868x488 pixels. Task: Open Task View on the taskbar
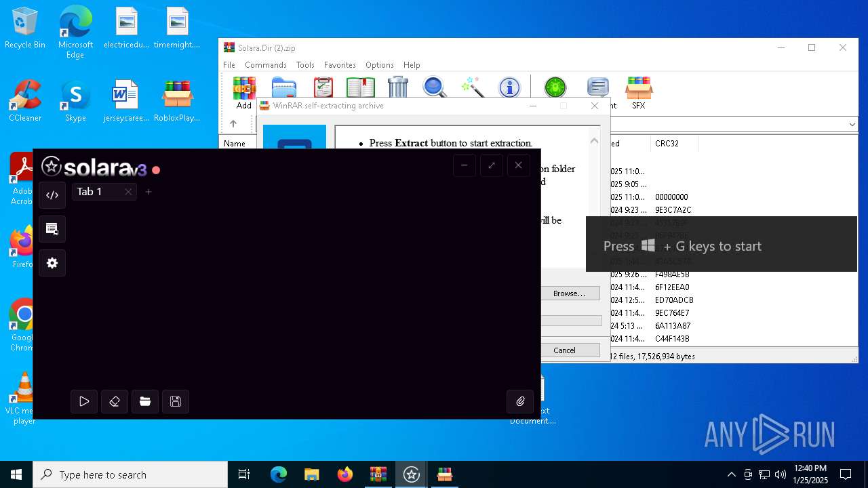[244, 474]
